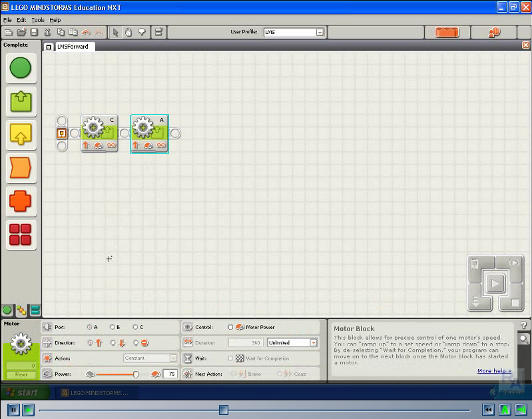Screen dimensions: 532x419
Task: Click the video playback progress handle
Action: 224,410
